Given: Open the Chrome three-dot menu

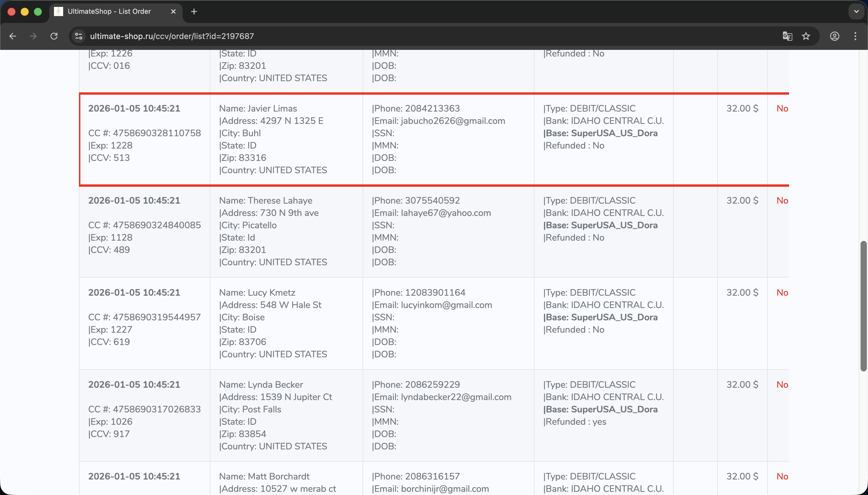Looking at the screenshot, I should (855, 36).
